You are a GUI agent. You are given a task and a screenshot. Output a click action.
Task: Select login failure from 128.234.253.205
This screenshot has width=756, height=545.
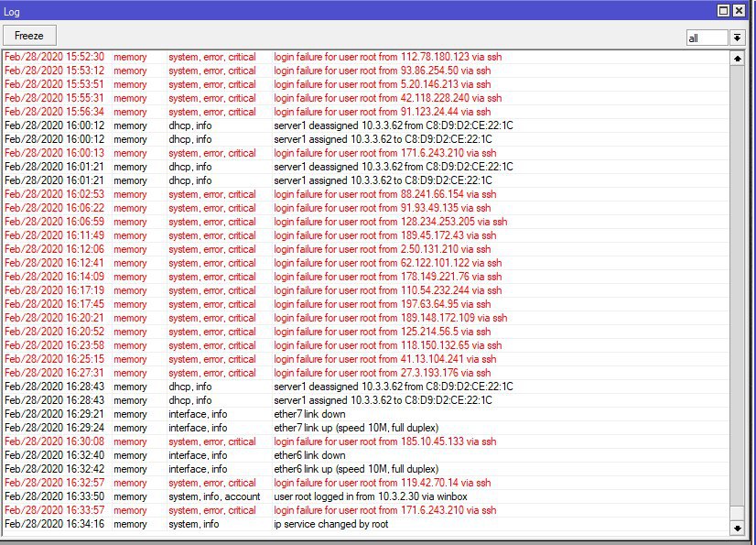(x=366, y=222)
